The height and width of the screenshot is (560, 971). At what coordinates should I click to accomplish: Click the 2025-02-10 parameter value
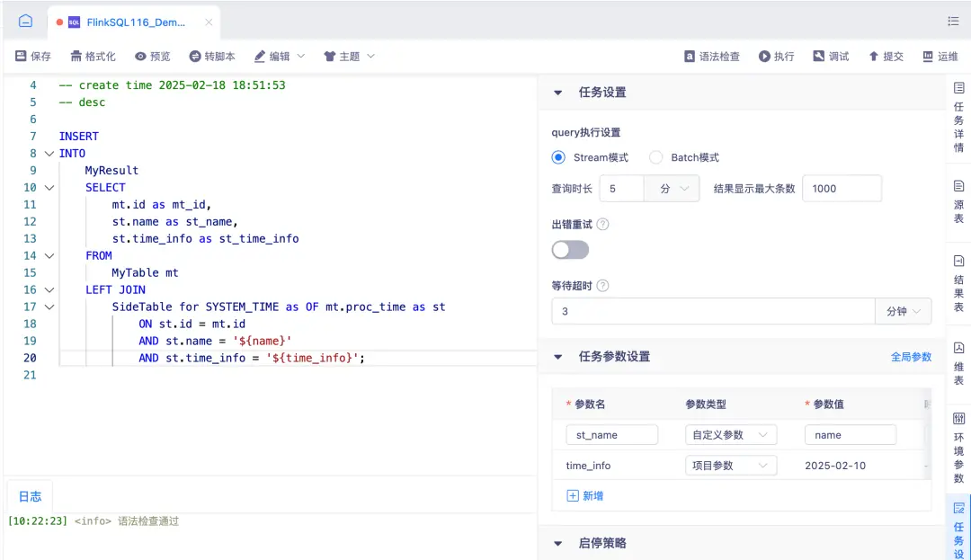[835, 466]
